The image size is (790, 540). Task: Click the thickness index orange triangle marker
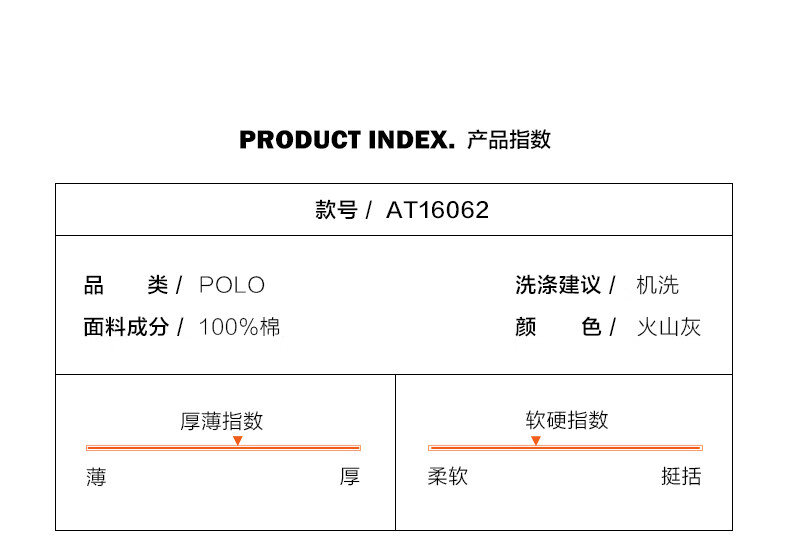point(237,440)
